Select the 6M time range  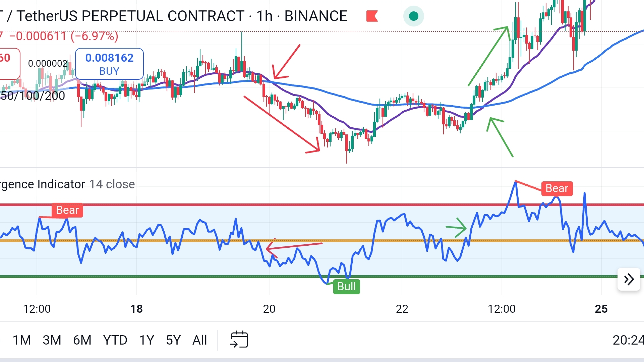[x=82, y=340]
